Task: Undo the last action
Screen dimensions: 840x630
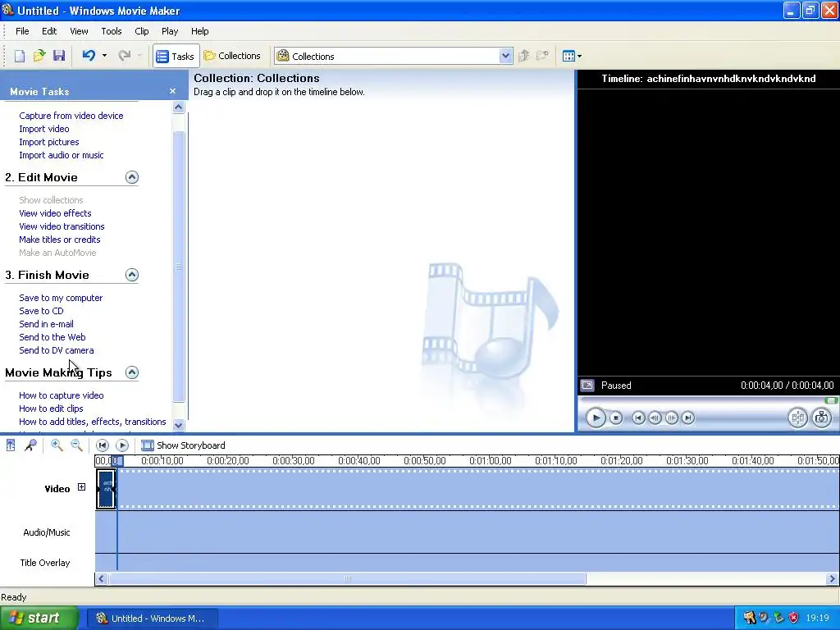Action: [89, 56]
